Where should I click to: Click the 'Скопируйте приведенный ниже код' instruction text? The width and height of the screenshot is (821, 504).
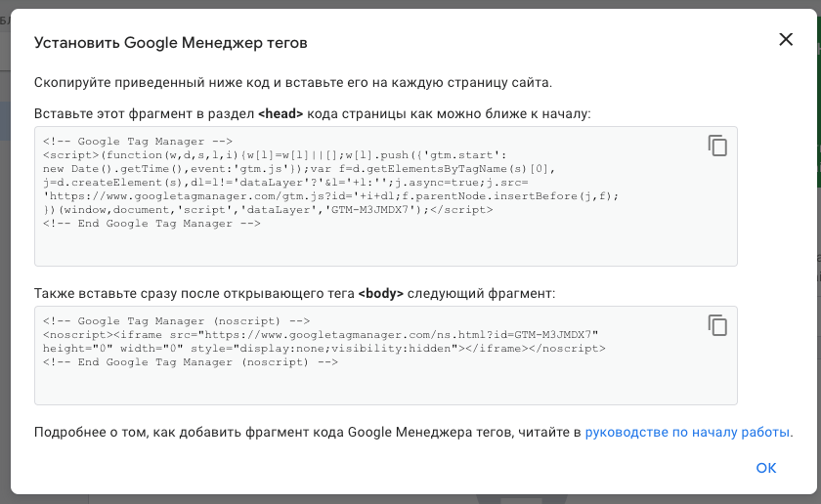293,82
